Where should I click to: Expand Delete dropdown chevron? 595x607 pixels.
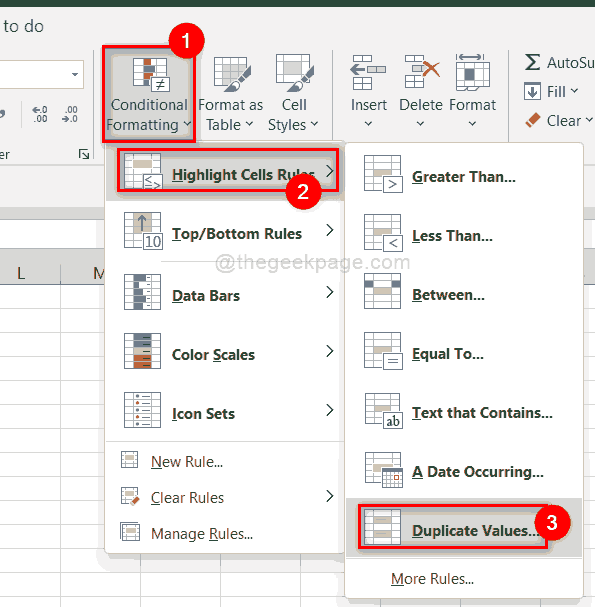coord(420,123)
